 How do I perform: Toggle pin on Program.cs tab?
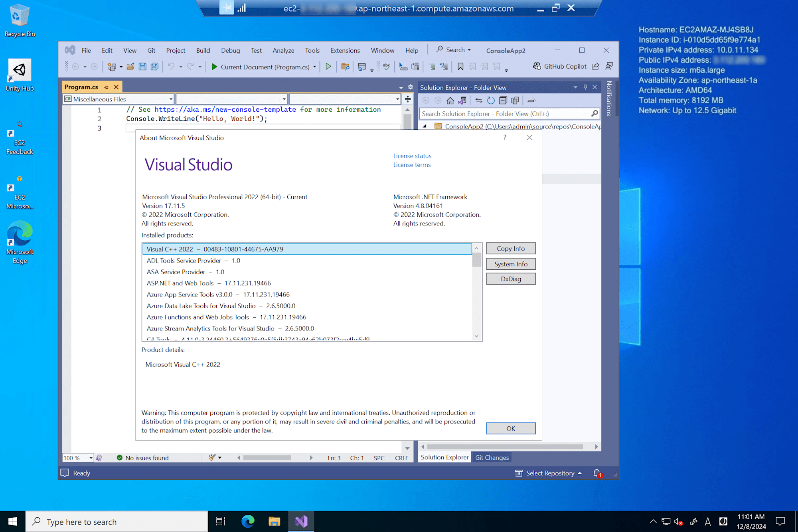tap(106, 87)
